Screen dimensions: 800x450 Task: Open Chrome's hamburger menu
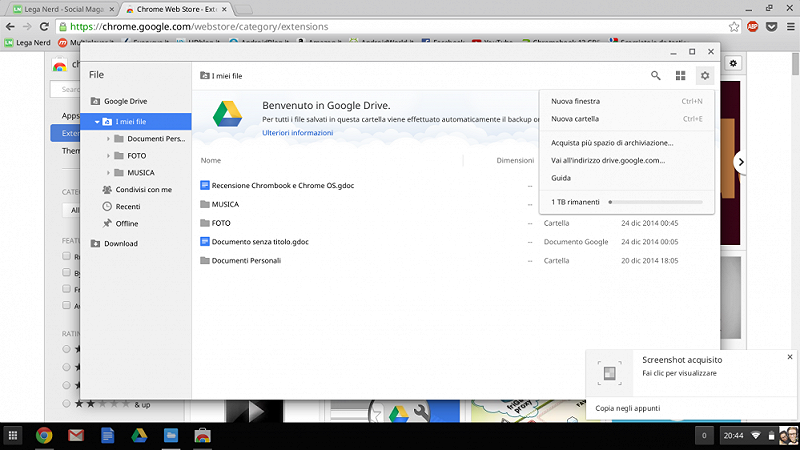[790, 27]
